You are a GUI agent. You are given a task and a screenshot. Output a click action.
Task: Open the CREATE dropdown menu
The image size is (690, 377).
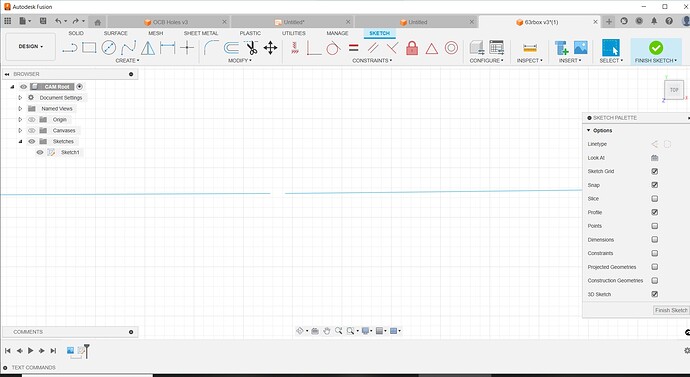(x=127, y=61)
